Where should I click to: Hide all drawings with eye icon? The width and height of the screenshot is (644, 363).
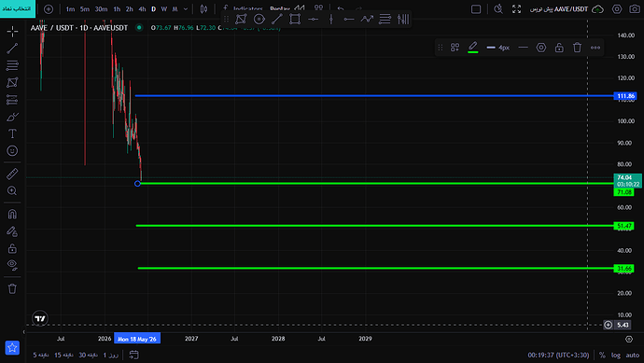pos(12,265)
